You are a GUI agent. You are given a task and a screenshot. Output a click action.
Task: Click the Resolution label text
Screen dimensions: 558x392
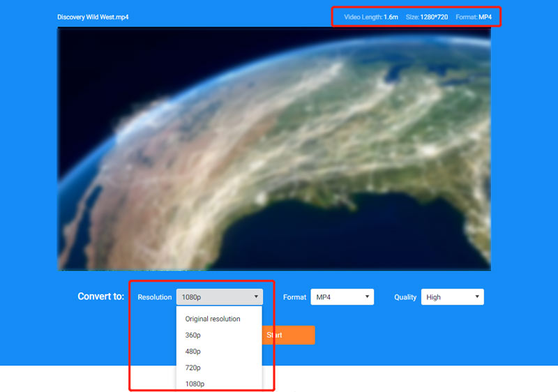[x=154, y=297]
